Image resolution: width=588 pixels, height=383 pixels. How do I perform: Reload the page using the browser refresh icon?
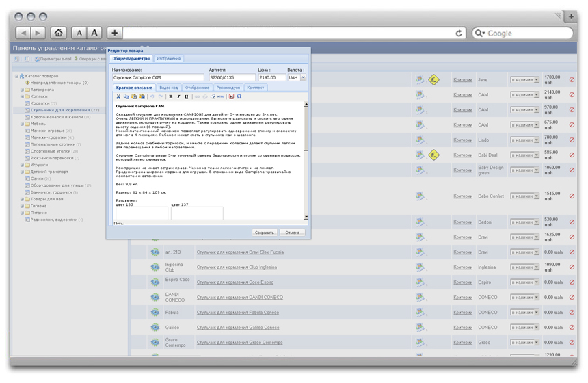click(x=459, y=33)
